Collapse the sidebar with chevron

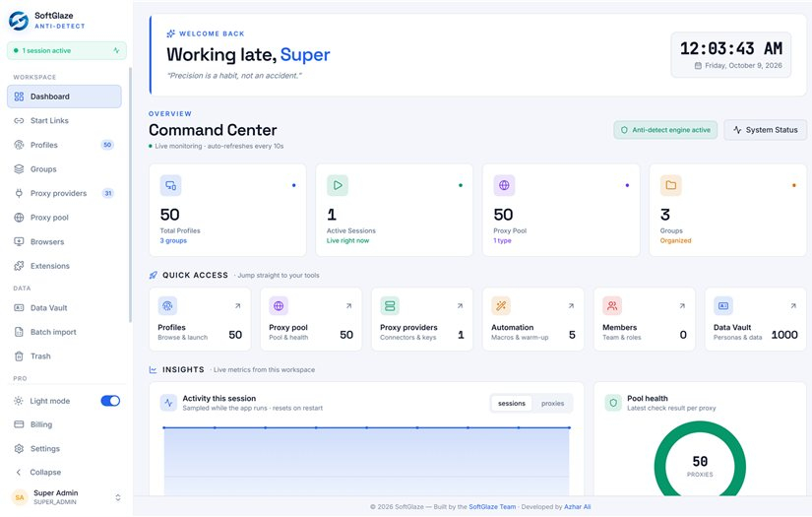(19, 473)
